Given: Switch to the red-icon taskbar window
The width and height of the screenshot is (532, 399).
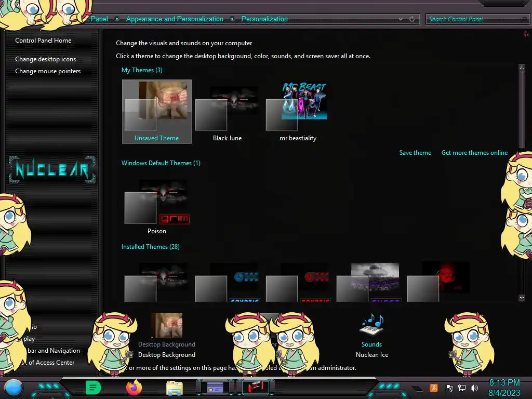Looking at the screenshot, I should (256, 388).
